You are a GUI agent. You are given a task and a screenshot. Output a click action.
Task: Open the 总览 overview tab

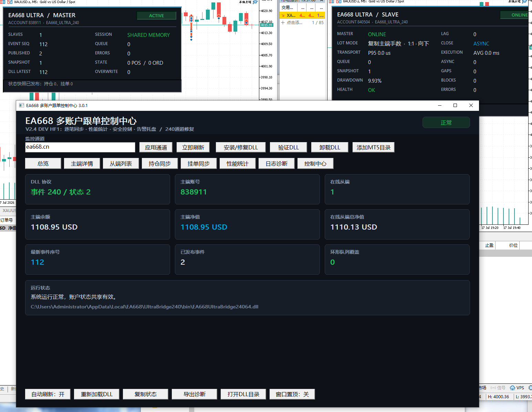tap(43, 163)
